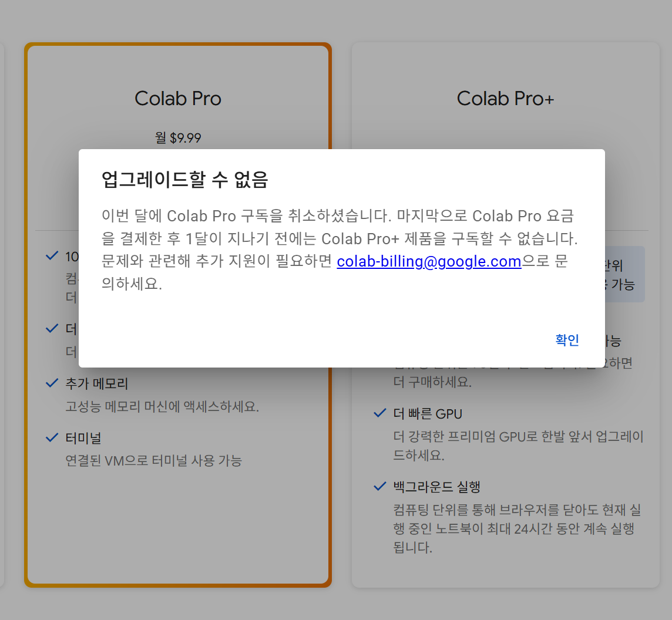Click the 더 빠른 GPU feature heading
Viewport: 672px width, 620px height.
point(428,414)
